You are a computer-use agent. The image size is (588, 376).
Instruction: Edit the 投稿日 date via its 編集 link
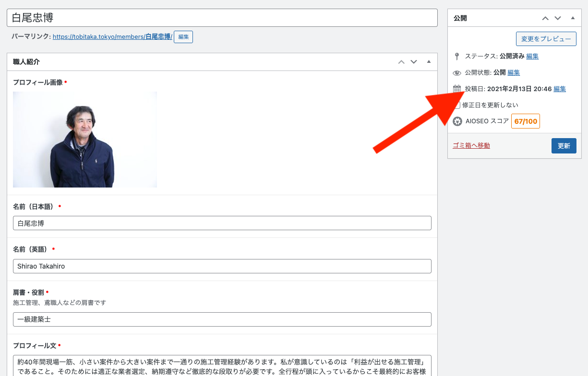560,89
